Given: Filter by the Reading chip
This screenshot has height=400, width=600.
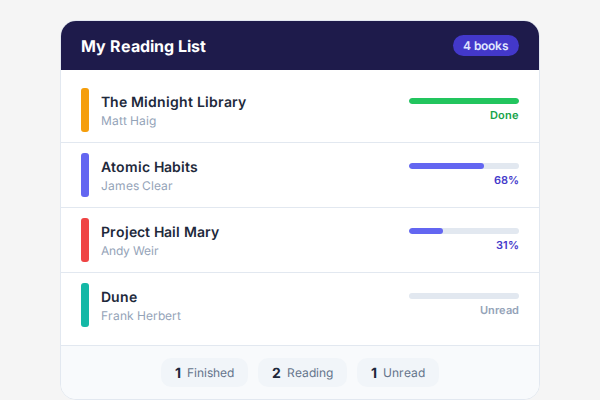Looking at the screenshot, I should (x=302, y=373).
